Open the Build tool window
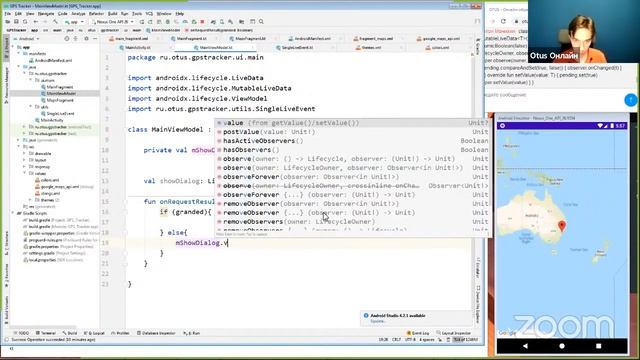 (70, 333)
